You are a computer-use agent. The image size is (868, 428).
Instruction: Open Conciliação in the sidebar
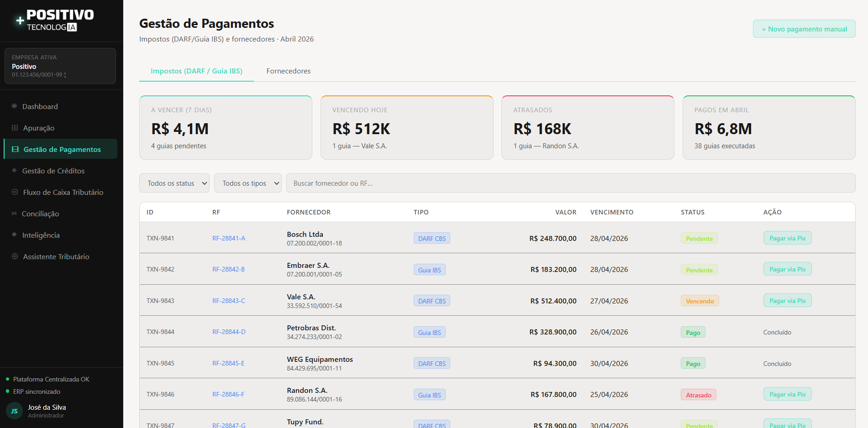pyautogui.click(x=60, y=214)
